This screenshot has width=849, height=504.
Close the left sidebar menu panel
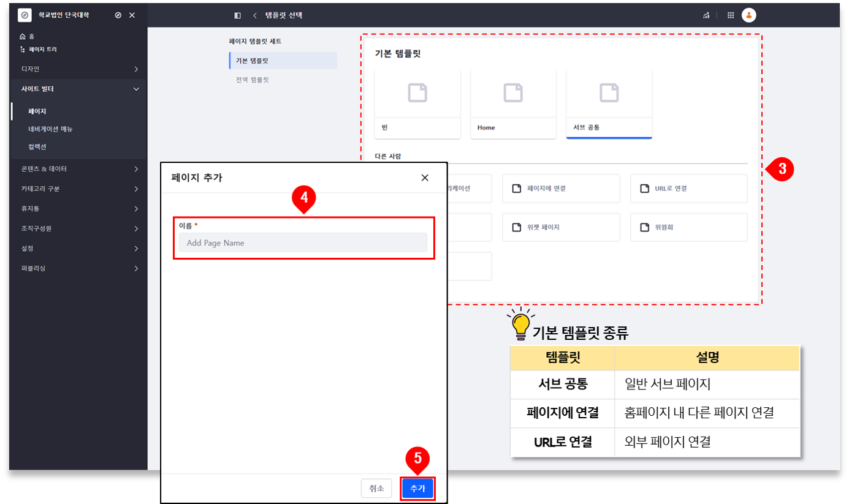pyautogui.click(x=132, y=15)
